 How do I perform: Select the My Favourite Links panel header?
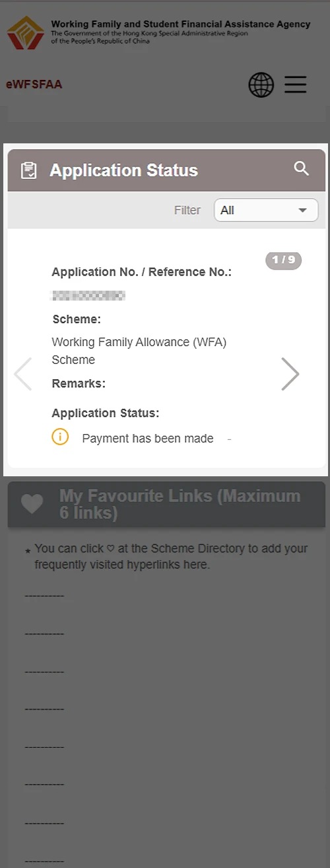click(x=166, y=505)
